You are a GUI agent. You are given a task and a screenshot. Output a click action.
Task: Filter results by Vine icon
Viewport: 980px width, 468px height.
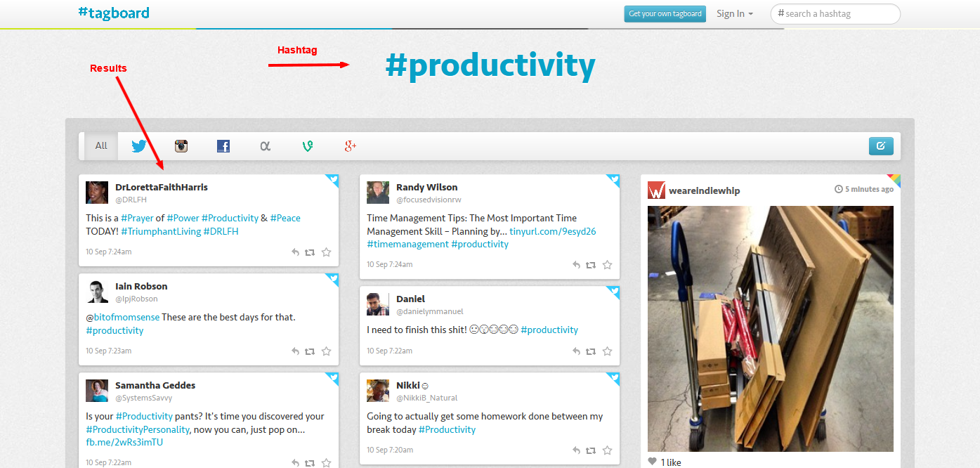pos(307,146)
